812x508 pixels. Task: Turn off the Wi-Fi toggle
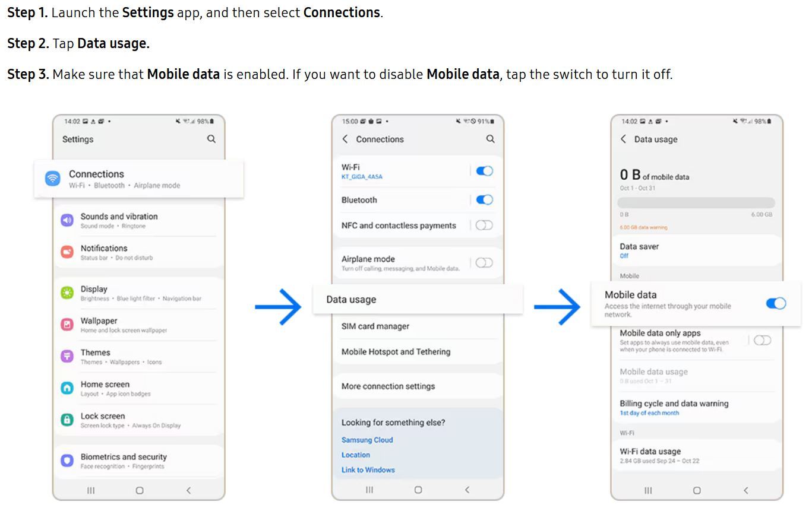click(485, 171)
